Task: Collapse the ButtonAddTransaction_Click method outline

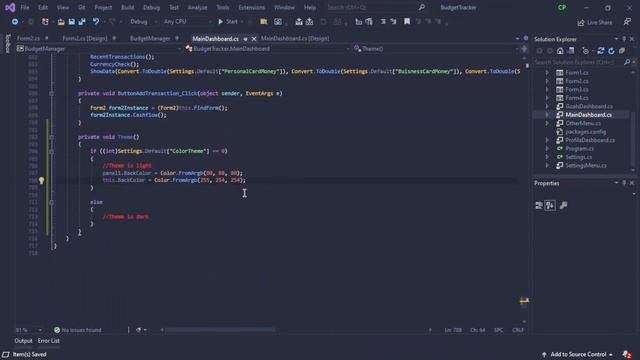Action: click(51, 93)
